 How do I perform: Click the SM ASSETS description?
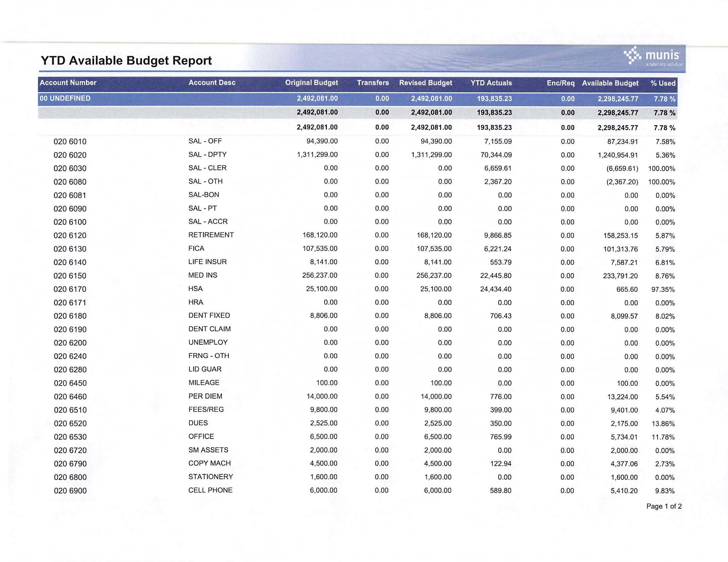click(208, 450)
